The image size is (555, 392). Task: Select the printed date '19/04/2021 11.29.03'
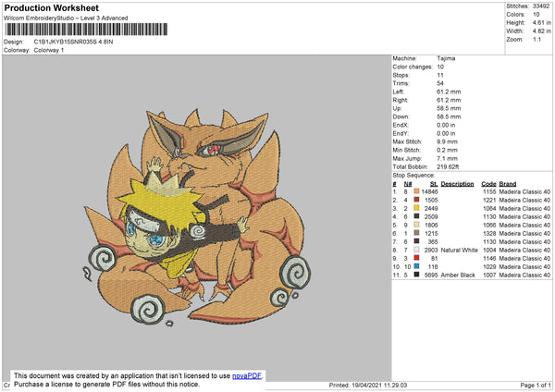tap(379, 386)
